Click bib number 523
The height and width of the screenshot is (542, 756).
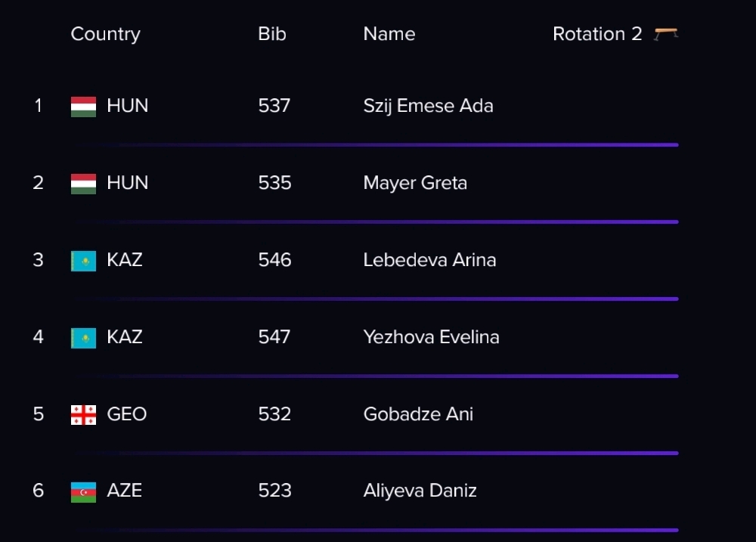275,491
